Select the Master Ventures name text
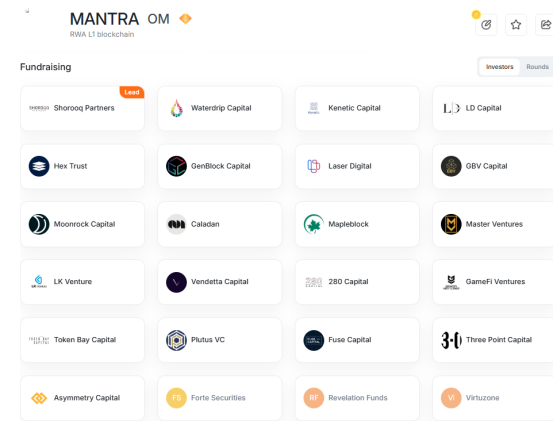Image resolution: width=554 pixels, height=421 pixels. click(494, 224)
